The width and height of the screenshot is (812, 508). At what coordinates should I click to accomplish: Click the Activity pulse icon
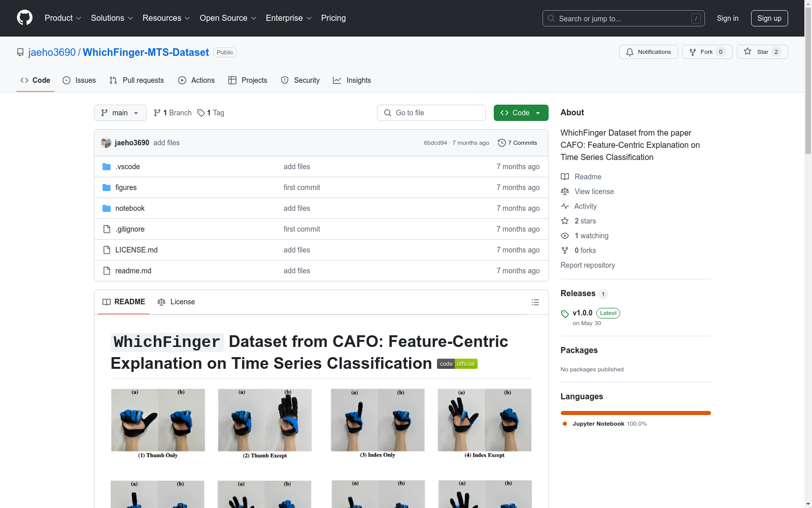click(x=565, y=206)
